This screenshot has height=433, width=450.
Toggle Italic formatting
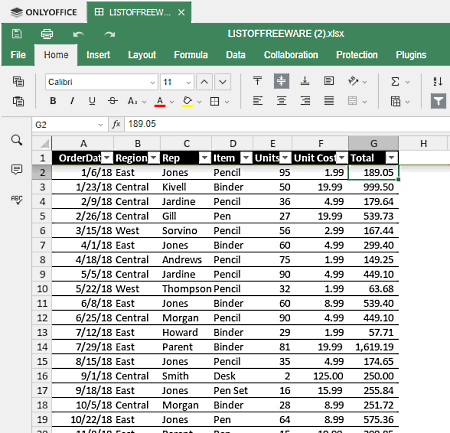[72, 101]
